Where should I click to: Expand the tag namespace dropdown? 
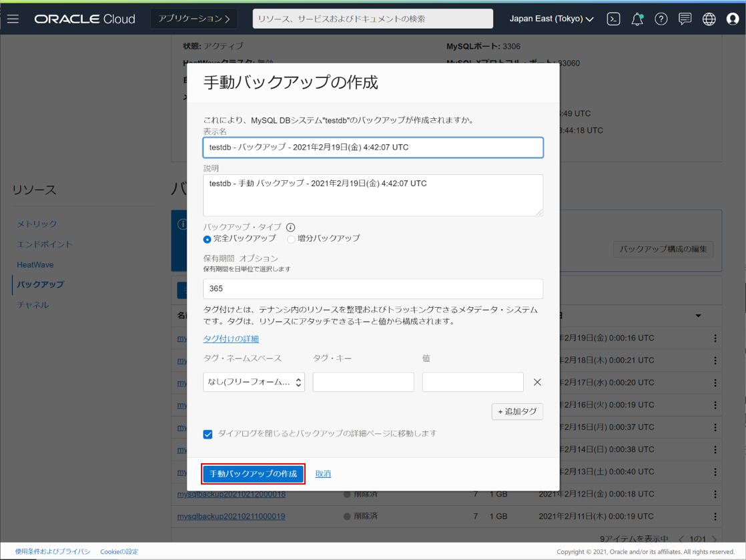coord(254,382)
